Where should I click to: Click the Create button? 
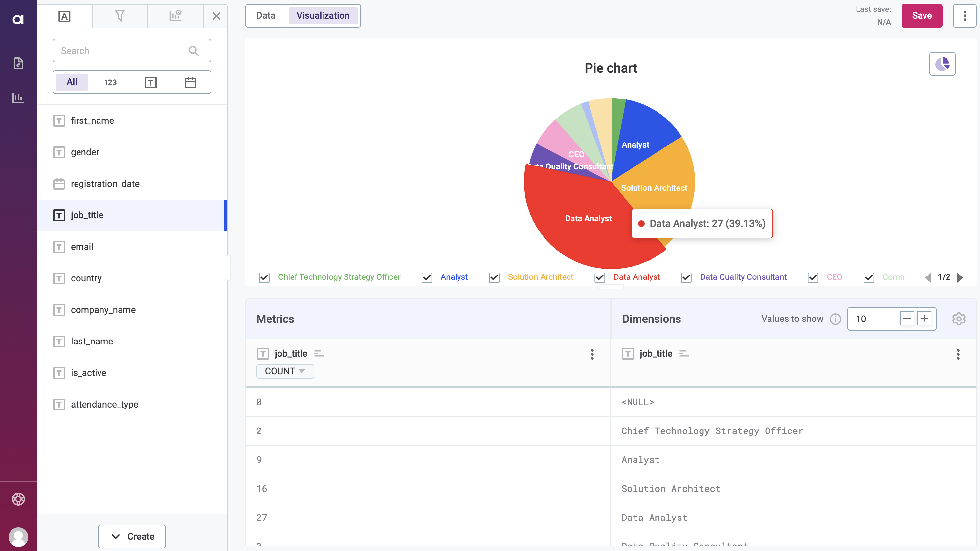[x=133, y=536]
